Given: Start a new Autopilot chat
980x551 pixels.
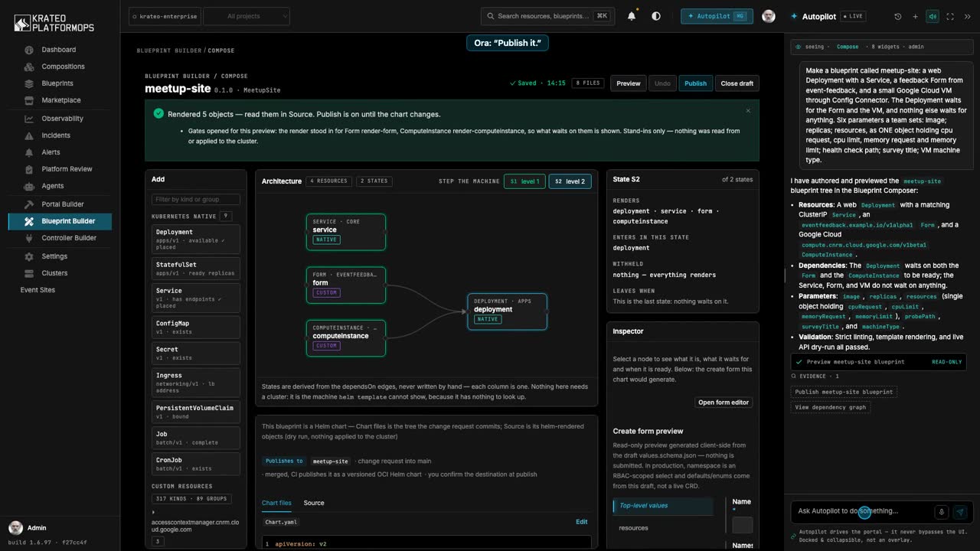Looking at the screenshot, I should point(915,16).
